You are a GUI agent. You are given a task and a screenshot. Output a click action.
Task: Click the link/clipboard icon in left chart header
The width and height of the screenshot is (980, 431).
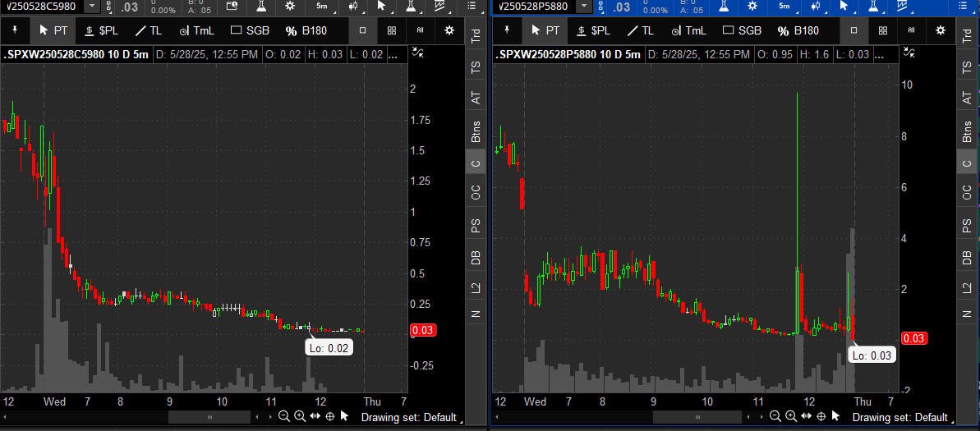coord(109,7)
